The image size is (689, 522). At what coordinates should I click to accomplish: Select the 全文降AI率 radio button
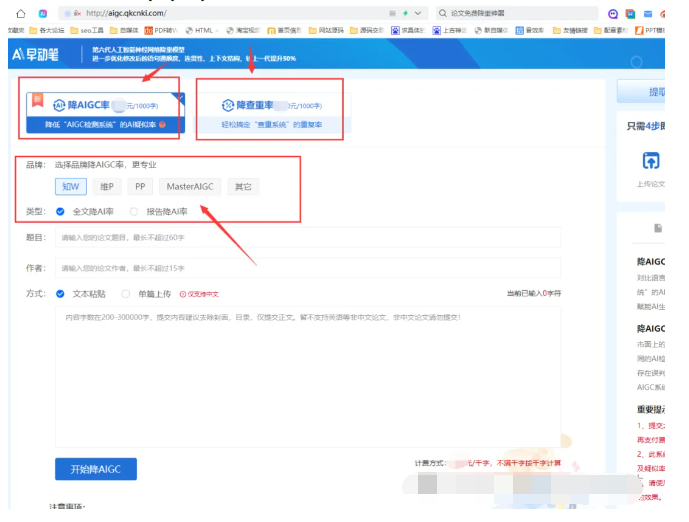pos(60,212)
